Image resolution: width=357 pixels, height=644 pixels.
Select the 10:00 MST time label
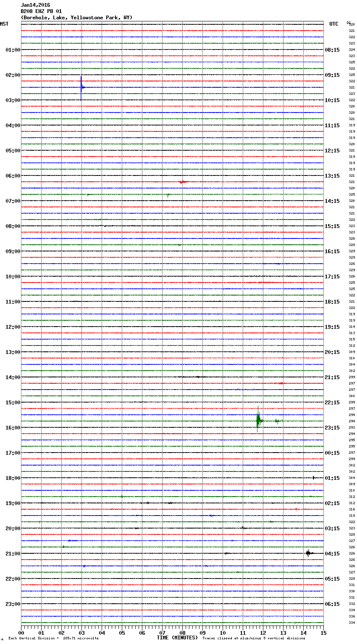(x=13, y=277)
